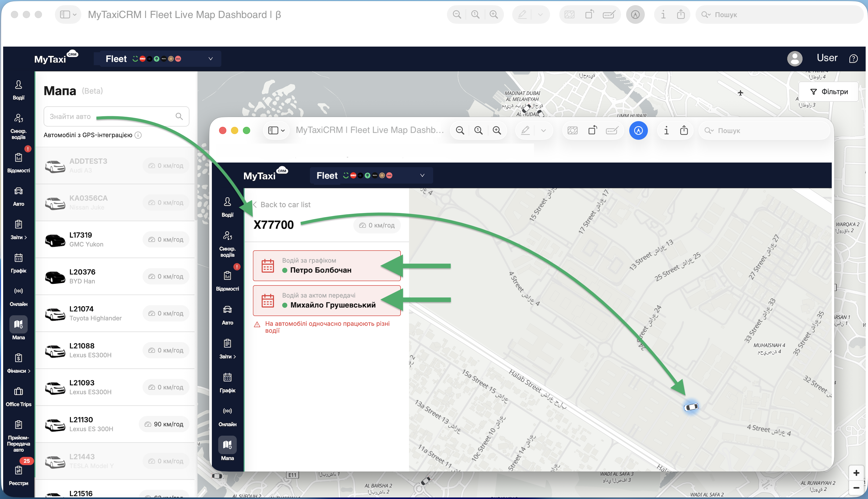Image resolution: width=868 pixels, height=499 pixels.
Task: Zoom out in inner Preview toolbar
Action: point(460,130)
